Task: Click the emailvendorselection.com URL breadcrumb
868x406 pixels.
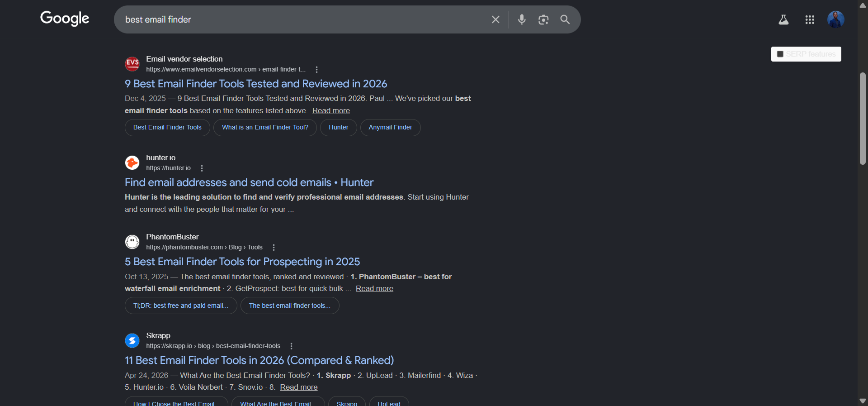Action: click(x=226, y=69)
